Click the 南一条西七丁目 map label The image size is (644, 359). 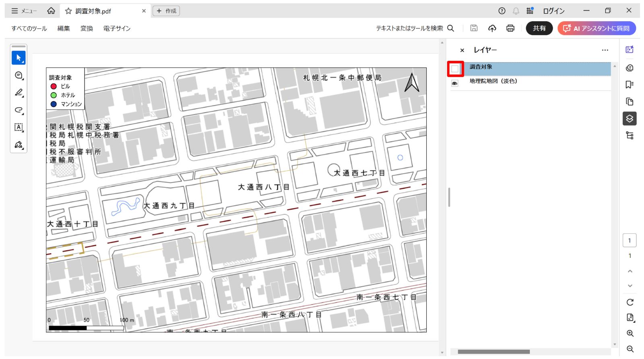pos(386,297)
